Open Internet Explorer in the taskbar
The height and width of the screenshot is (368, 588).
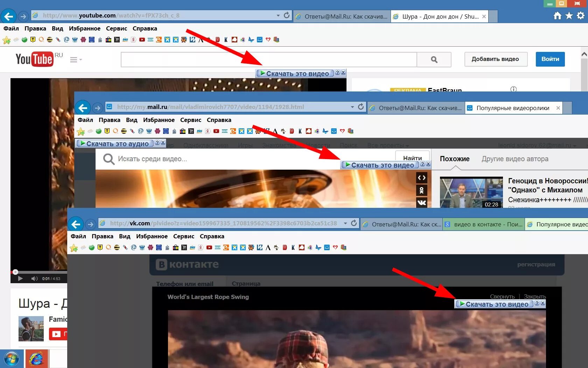pyautogui.click(x=36, y=359)
